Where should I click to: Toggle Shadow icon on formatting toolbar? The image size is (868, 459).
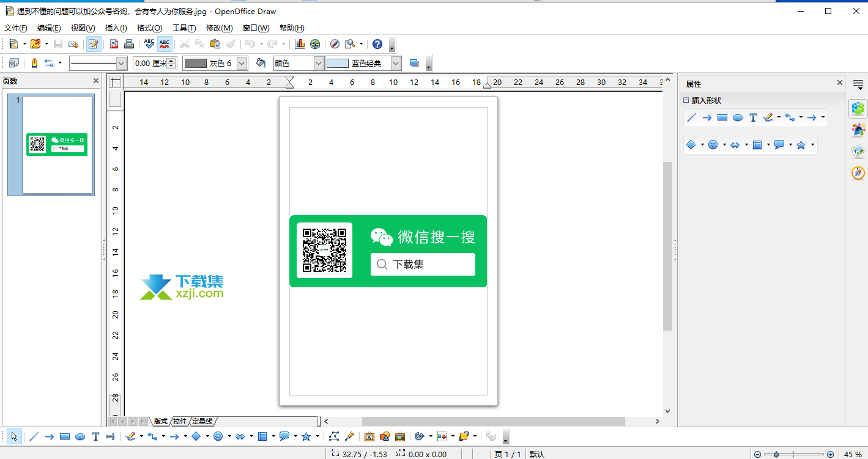point(414,63)
